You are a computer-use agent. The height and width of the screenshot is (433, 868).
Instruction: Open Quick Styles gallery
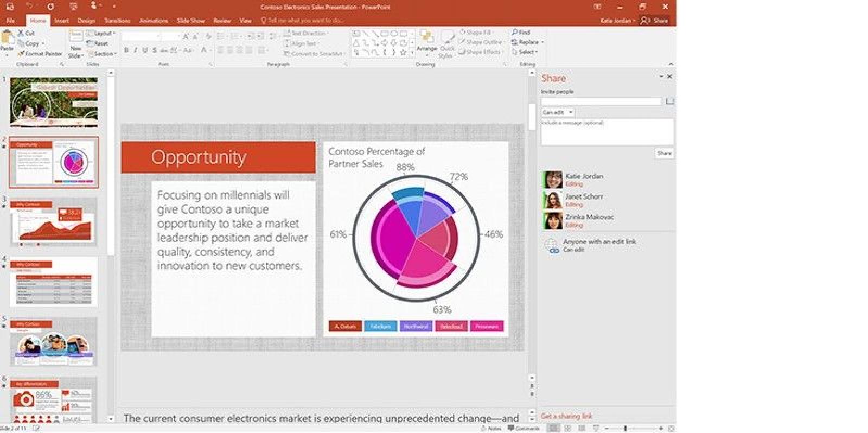447,44
